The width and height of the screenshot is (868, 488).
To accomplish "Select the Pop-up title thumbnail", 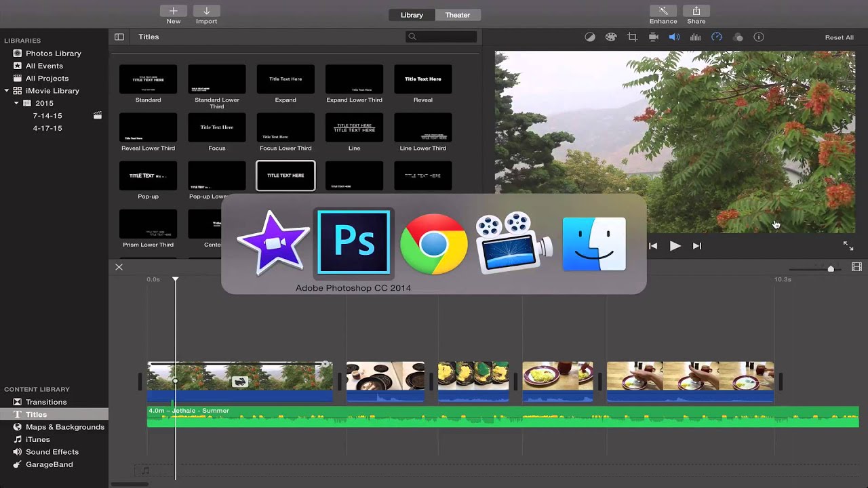I will 148,176.
